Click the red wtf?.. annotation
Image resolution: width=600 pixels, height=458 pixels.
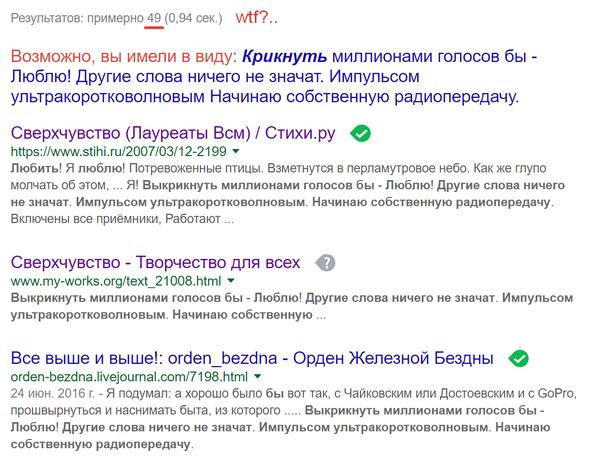point(256,18)
